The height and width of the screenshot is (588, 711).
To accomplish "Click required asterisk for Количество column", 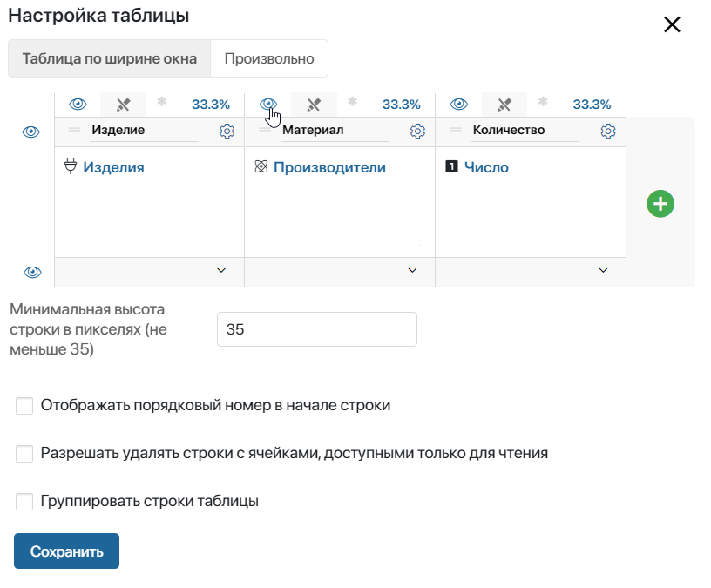I will [543, 102].
